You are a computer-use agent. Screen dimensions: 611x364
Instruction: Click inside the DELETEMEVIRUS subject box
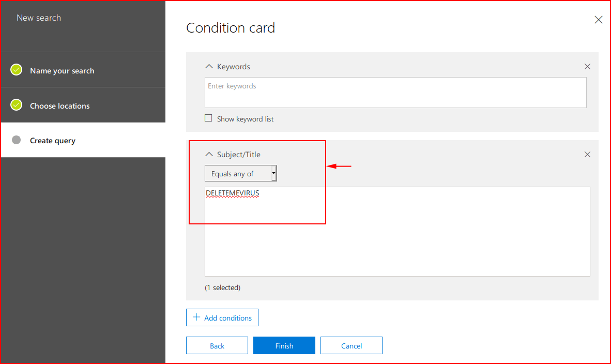coord(398,232)
